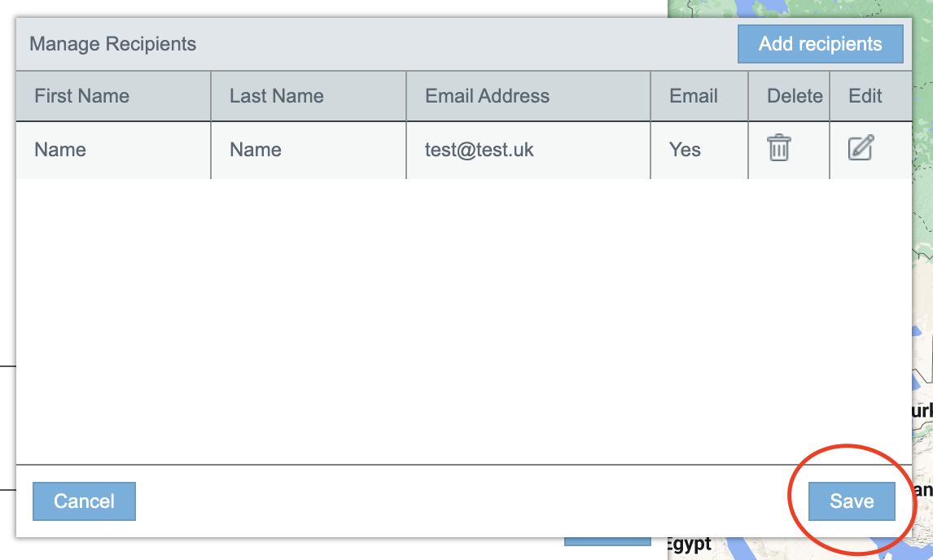Click the Email column header
The image size is (933, 560).
694,96
